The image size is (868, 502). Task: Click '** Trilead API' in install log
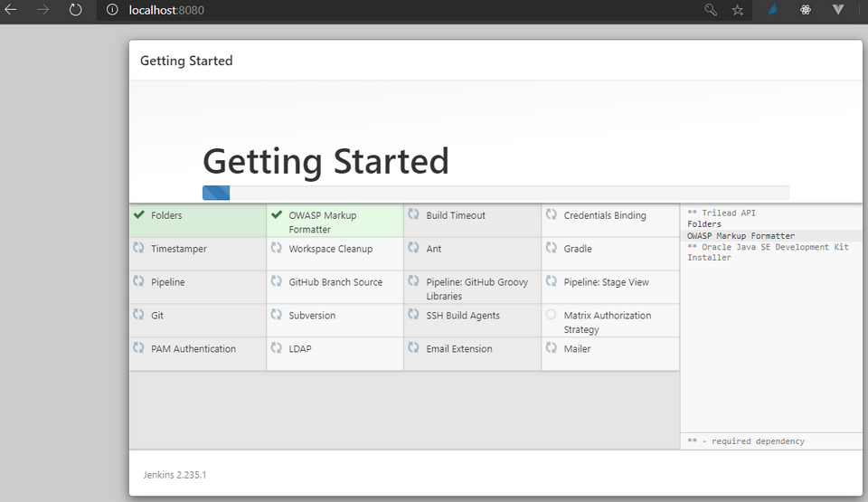pyautogui.click(x=722, y=213)
